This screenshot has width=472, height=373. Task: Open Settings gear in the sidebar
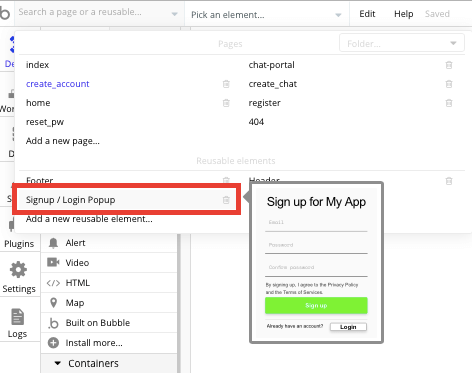click(18, 270)
